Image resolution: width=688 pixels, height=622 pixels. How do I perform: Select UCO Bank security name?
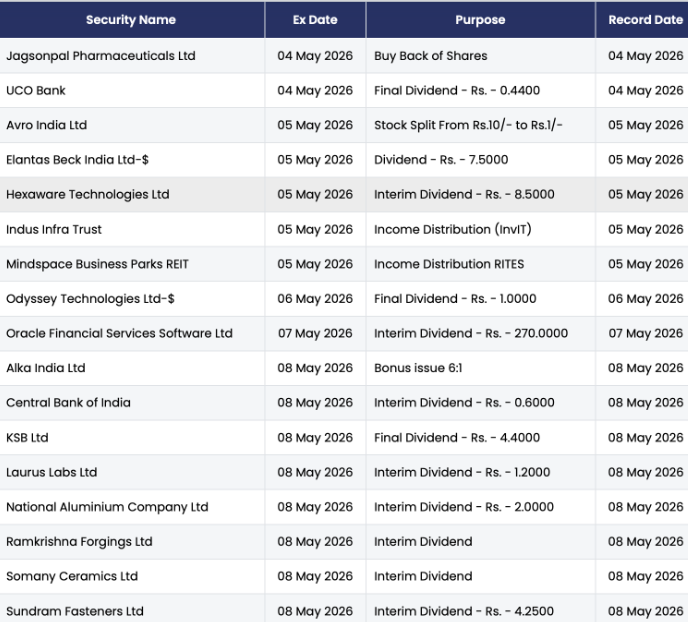coord(36,90)
